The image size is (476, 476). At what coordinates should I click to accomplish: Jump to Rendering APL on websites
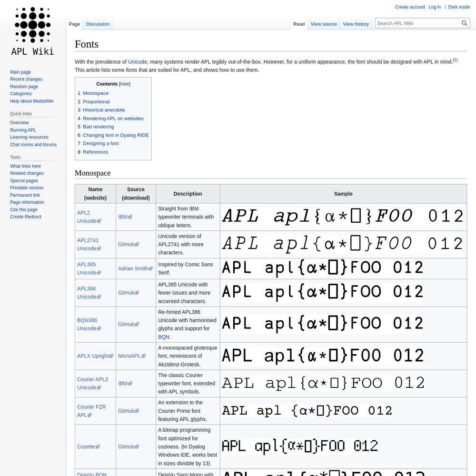point(113,119)
